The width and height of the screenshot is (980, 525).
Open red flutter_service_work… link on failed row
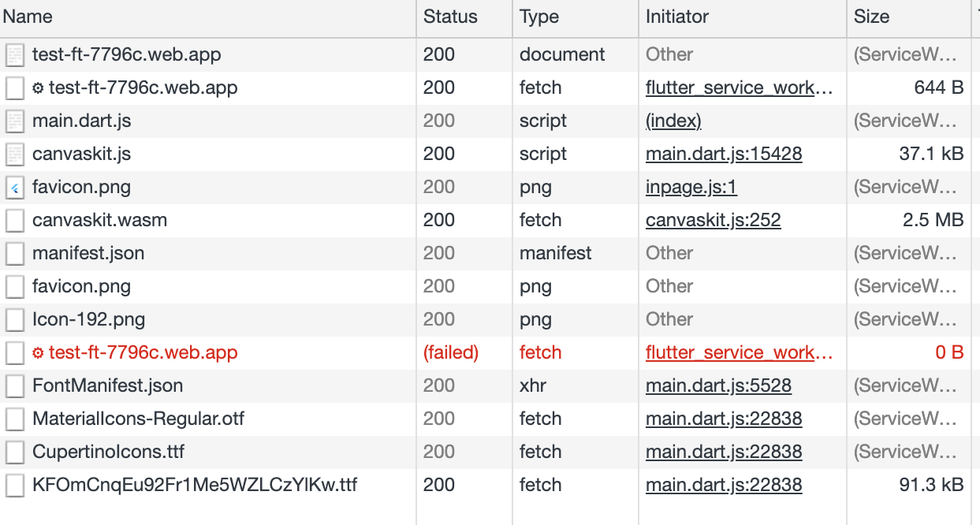pos(740,353)
